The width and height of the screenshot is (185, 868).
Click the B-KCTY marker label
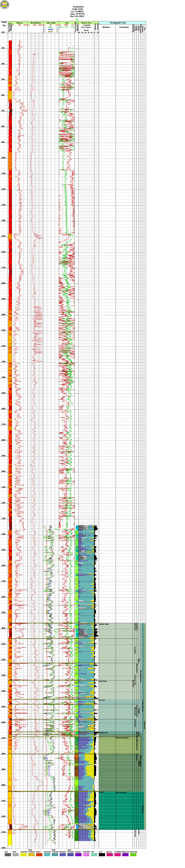[102, 700]
